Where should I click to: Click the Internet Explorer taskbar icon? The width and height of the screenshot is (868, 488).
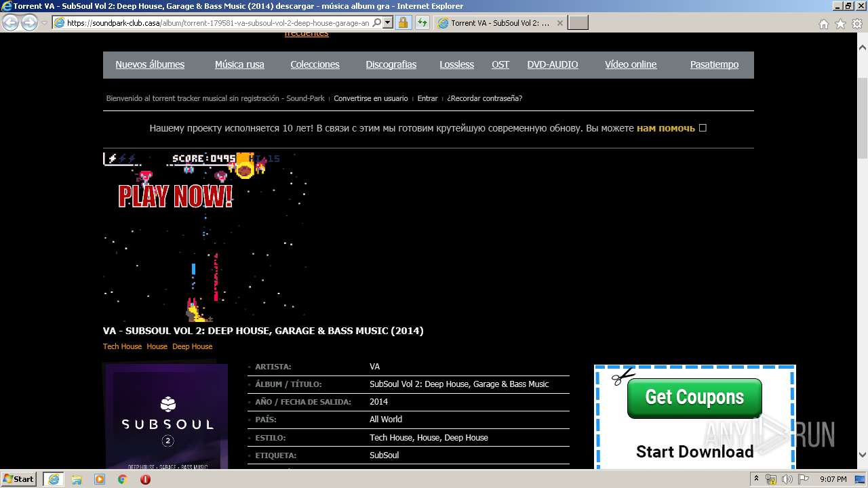coord(53,479)
